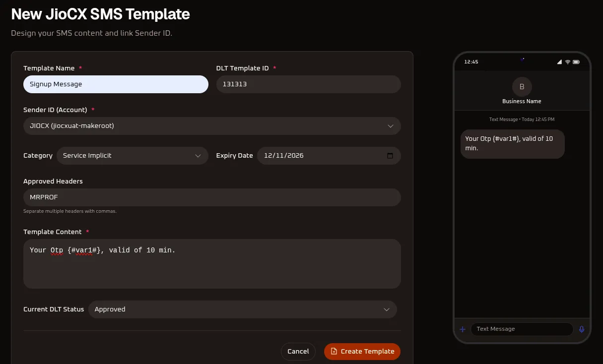Click the 'Template Content' label
The height and width of the screenshot is (364, 603).
53,232
